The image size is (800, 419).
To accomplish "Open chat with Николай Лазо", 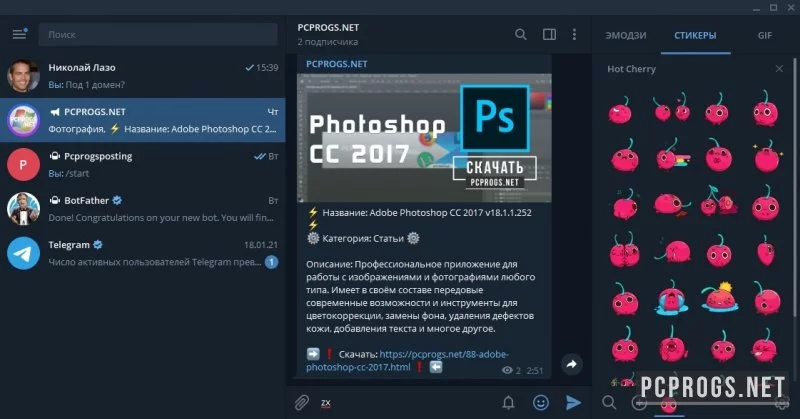I will coord(143,76).
